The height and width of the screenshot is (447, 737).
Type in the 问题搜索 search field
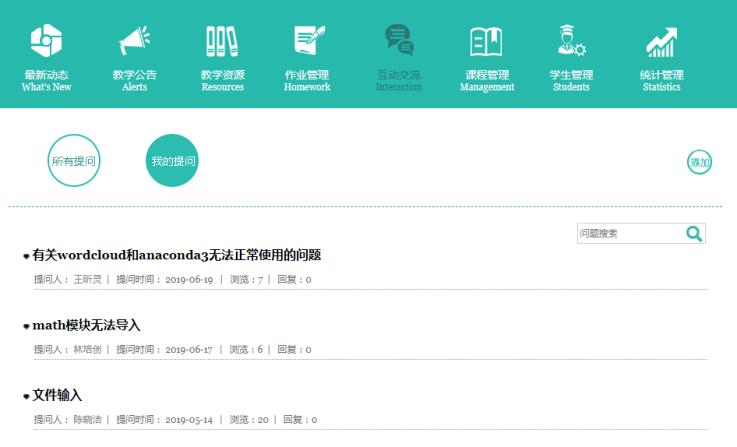[627, 233]
